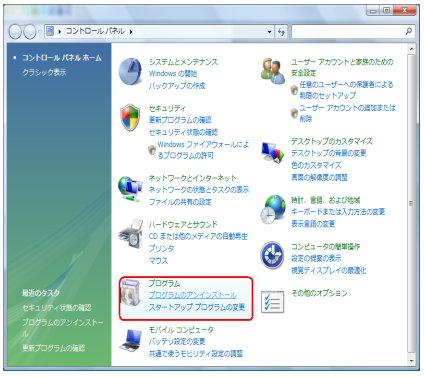Click the Security shield icon

coord(130,117)
